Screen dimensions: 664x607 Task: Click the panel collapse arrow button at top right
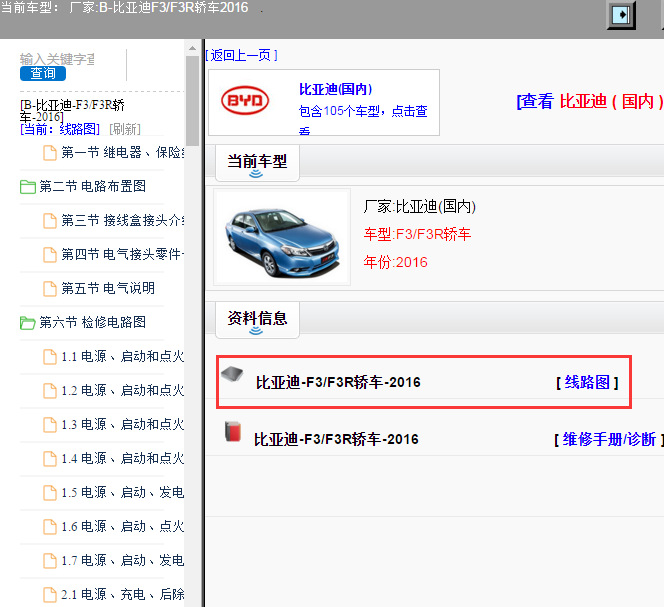coord(621,15)
